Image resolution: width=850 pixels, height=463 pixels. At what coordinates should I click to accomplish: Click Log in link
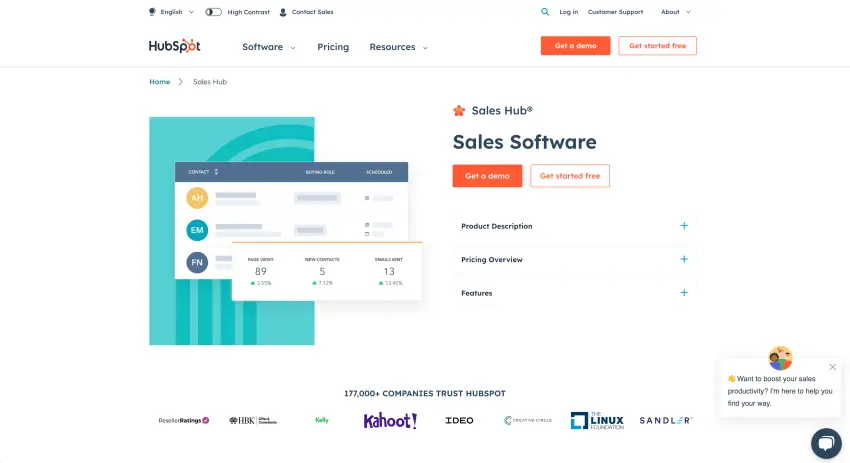pyautogui.click(x=569, y=12)
